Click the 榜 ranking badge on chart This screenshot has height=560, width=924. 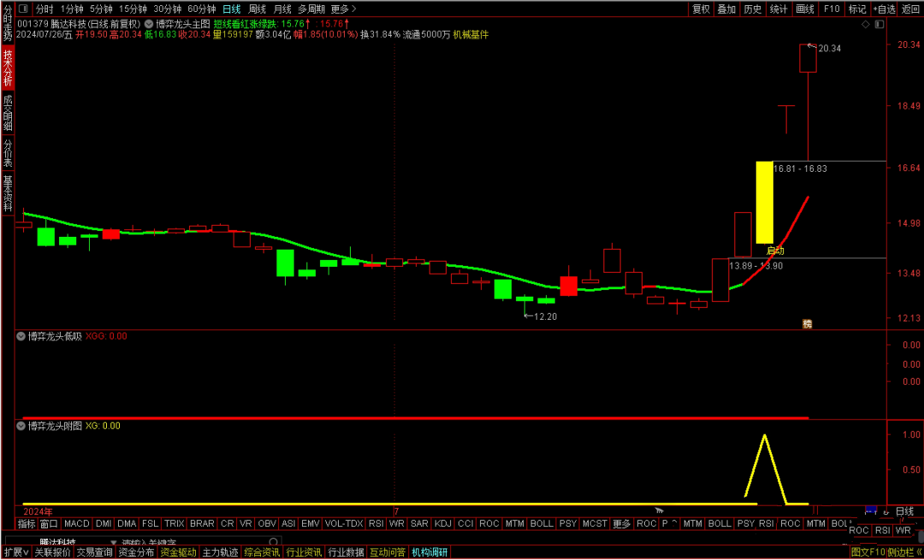pos(806,323)
